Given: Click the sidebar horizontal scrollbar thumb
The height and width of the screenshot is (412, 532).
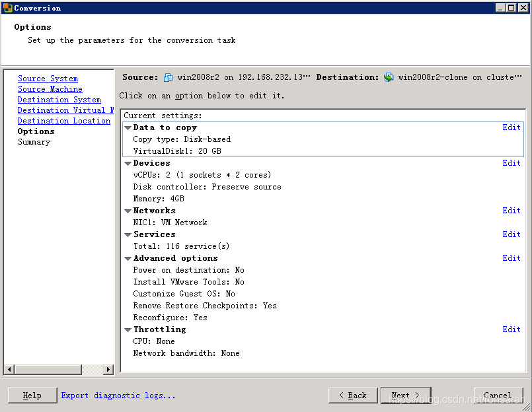Looking at the screenshot, I should pyautogui.click(x=48, y=369).
